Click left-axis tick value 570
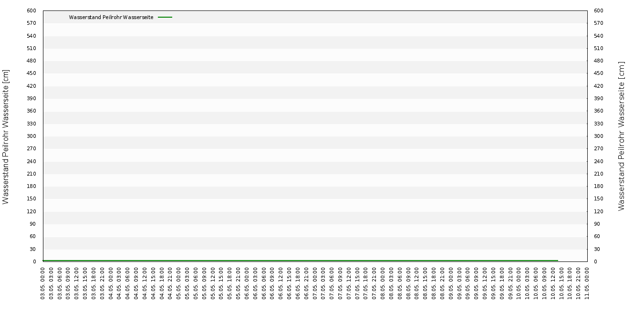Screen dimensions: 644x334 (x=32, y=23)
